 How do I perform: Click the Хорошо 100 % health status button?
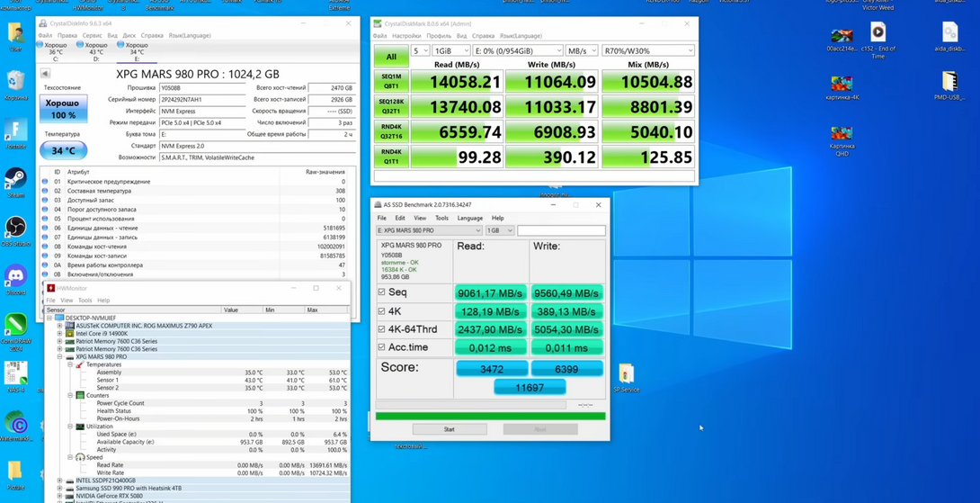point(63,109)
